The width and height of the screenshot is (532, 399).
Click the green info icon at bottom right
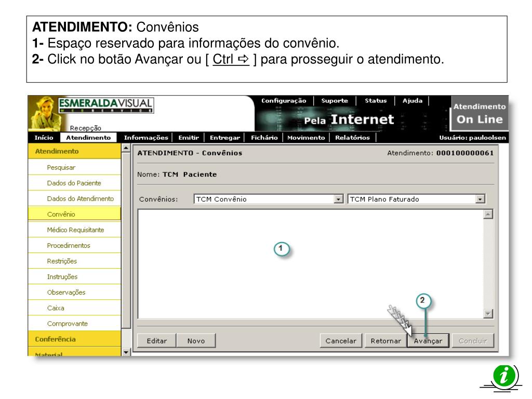coord(504,376)
